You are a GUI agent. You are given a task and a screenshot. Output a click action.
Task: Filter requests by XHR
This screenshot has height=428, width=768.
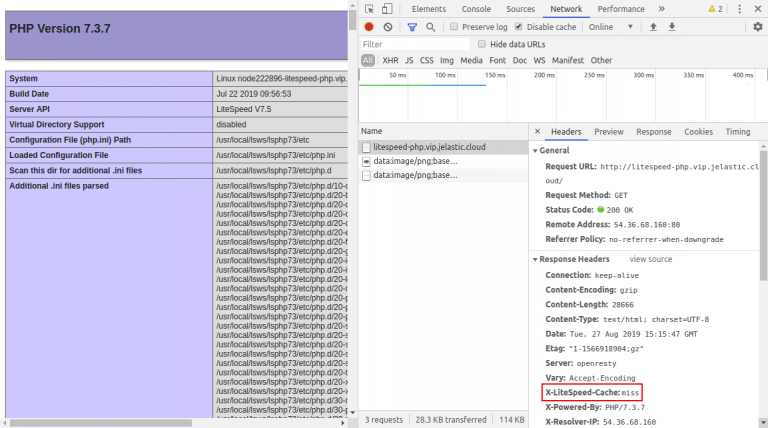[x=390, y=60]
